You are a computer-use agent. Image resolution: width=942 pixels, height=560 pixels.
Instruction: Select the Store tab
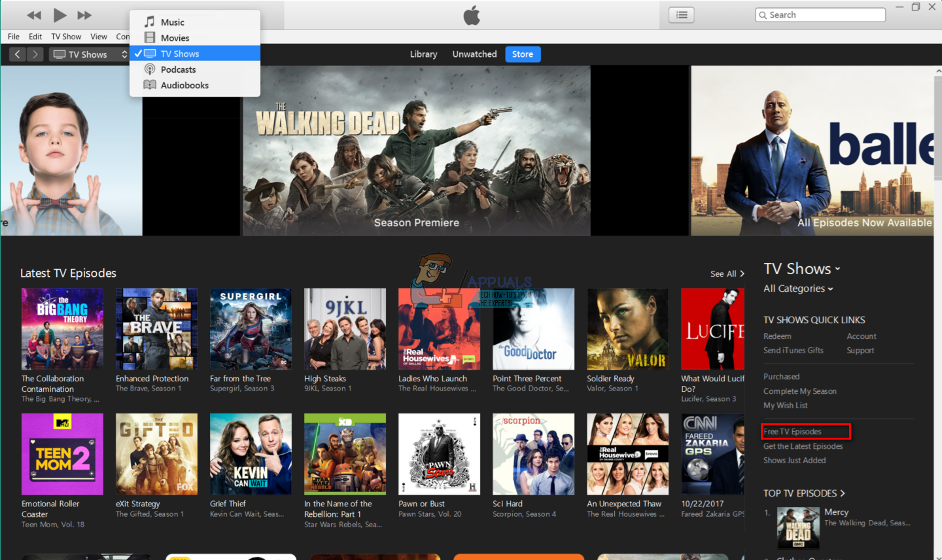click(x=522, y=54)
